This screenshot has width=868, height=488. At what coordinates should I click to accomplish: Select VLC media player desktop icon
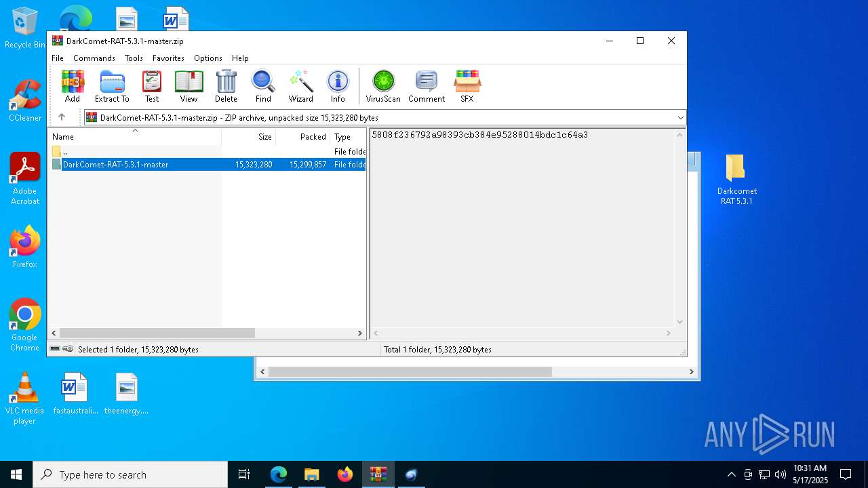pos(25,399)
